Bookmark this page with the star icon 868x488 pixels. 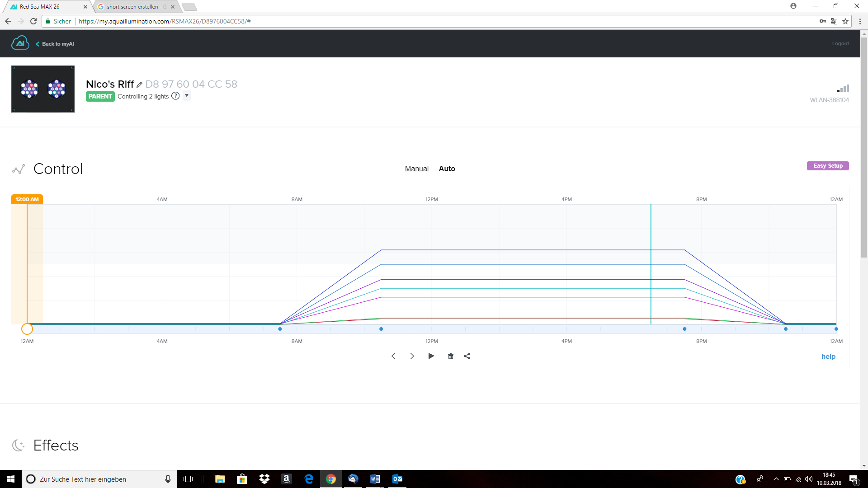coord(845,21)
